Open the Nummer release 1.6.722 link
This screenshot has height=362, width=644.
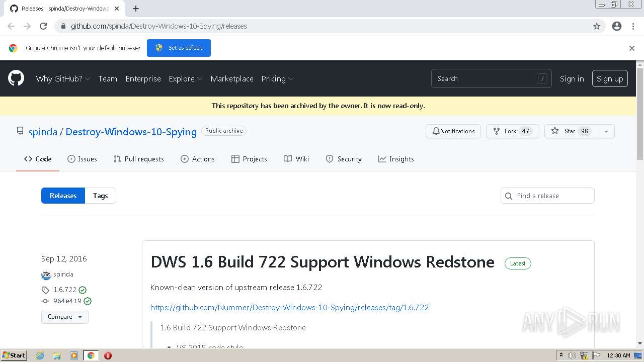pos(289,307)
